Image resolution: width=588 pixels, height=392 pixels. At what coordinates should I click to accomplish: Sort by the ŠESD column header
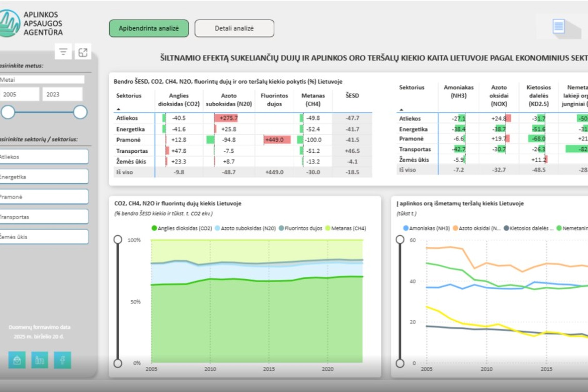coord(352,96)
